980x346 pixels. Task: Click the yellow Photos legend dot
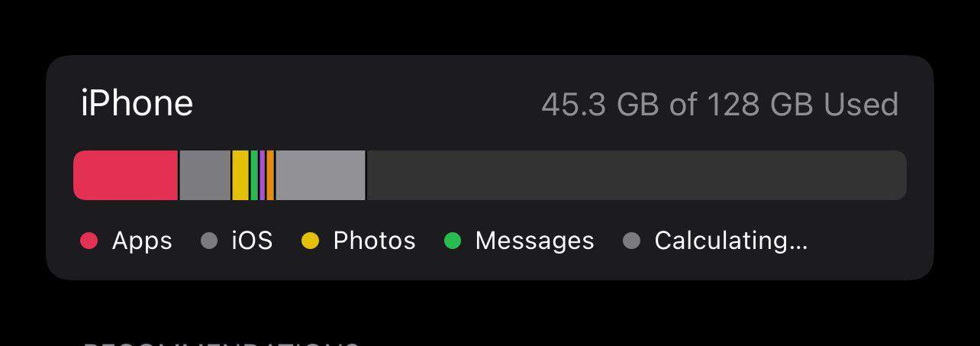(x=310, y=241)
